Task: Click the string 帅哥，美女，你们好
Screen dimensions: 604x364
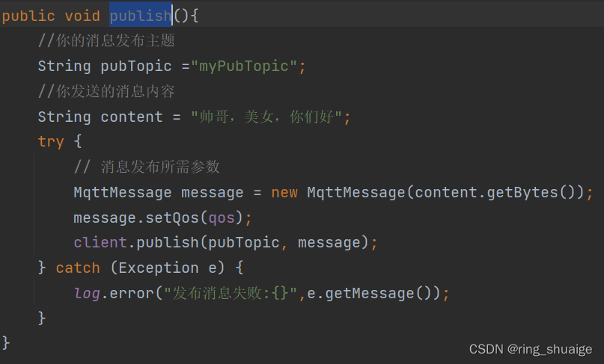Action: point(266,117)
